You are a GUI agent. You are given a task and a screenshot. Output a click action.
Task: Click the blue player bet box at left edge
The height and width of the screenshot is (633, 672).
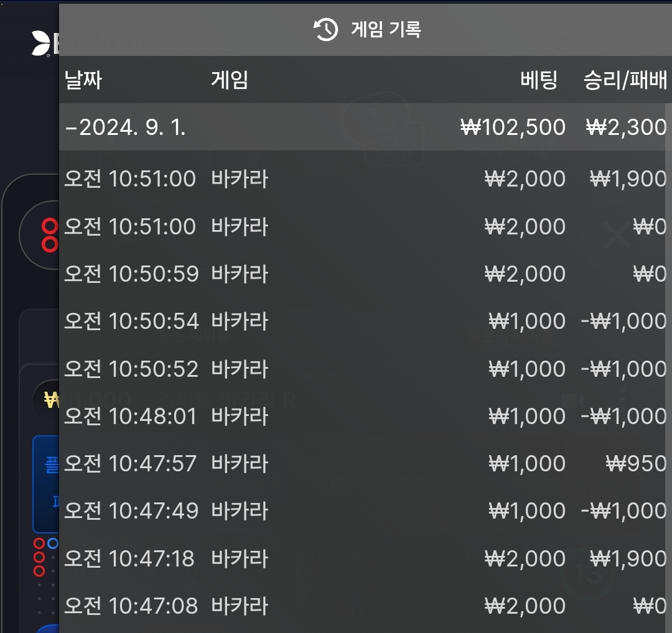click(x=46, y=484)
